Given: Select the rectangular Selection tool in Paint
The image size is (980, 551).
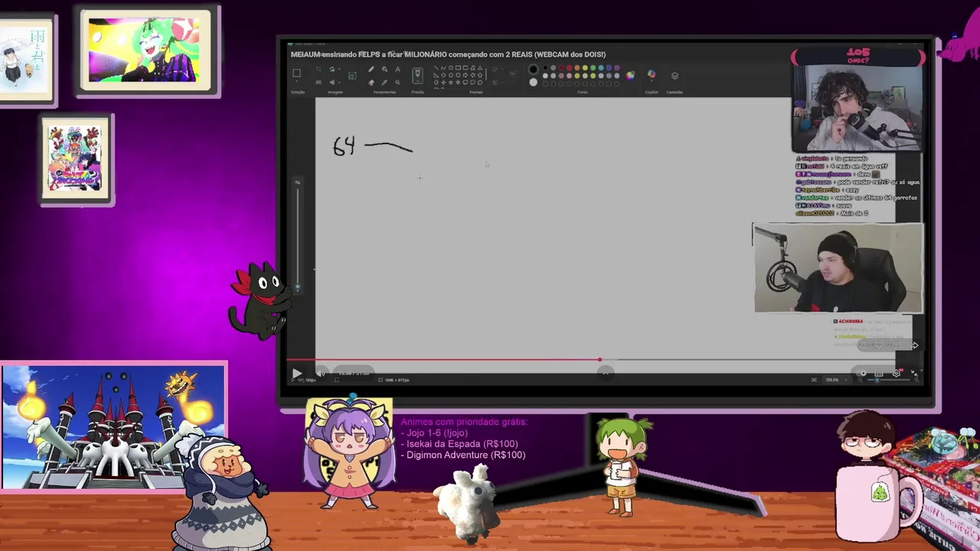Looking at the screenshot, I should 296,72.
